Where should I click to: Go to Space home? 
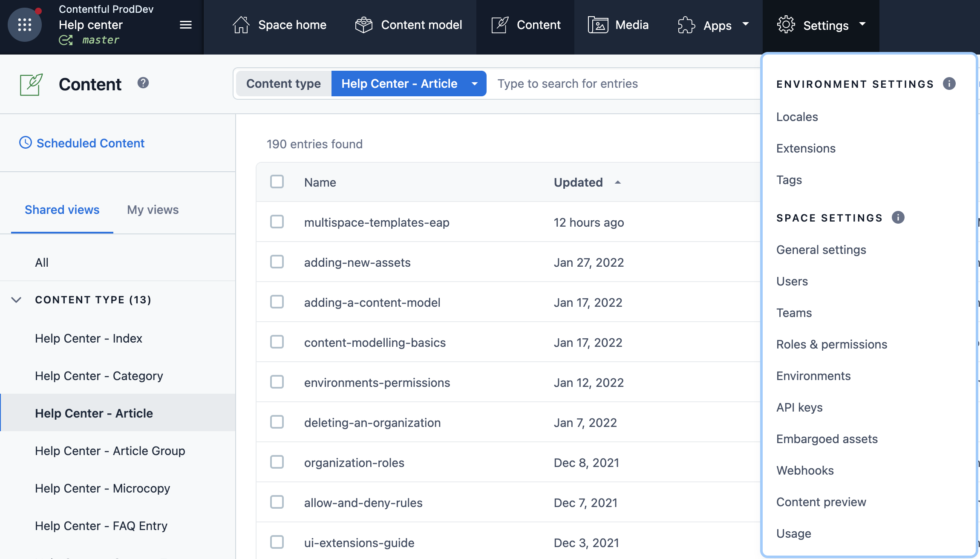click(280, 25)
